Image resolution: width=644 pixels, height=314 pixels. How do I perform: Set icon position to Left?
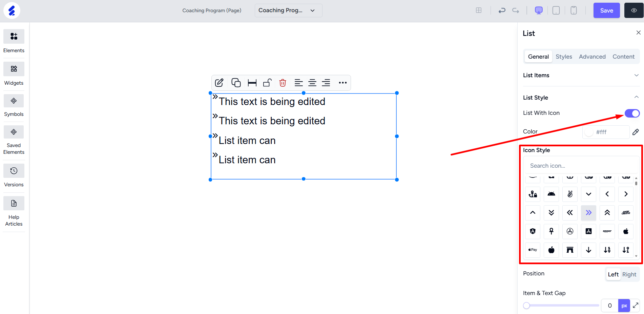(x=613, y=274)
